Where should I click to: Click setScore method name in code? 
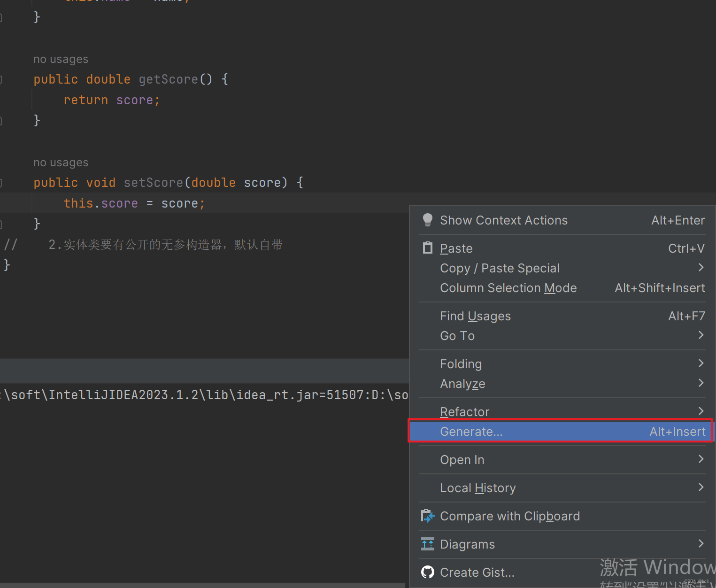(x=154, y=183)
